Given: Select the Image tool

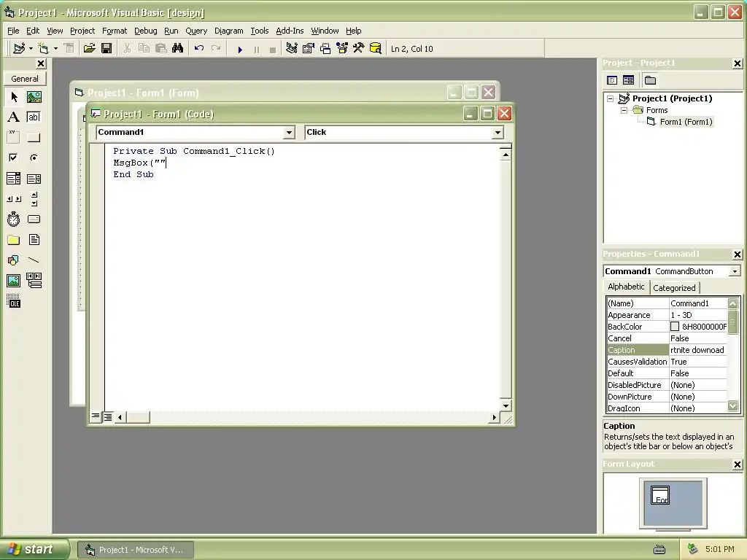Looking at the screenshot, I should pyautogui.click(x=14, y=281).
